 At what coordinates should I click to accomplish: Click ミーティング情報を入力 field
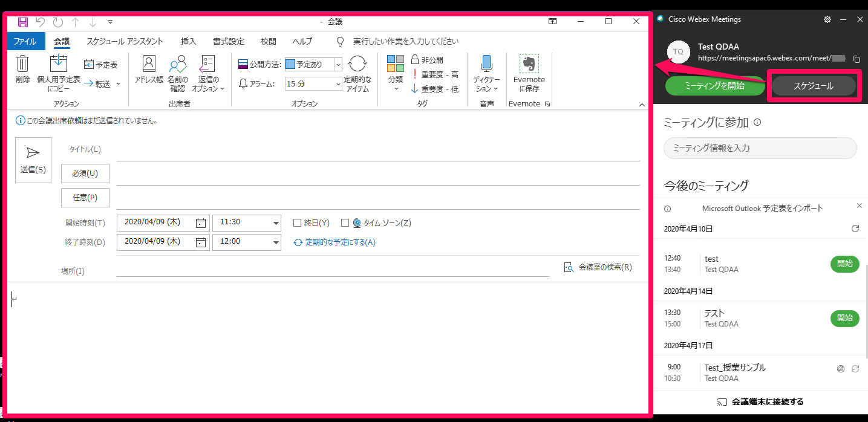760,148
